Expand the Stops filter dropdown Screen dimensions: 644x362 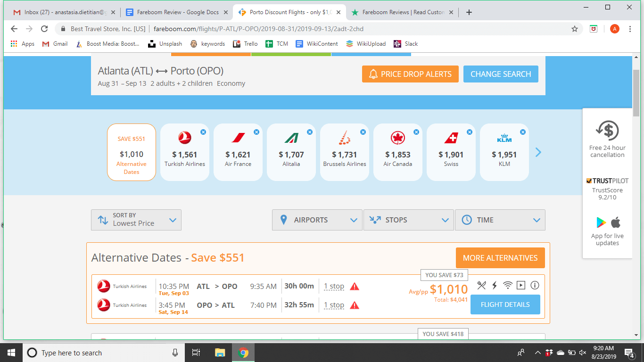click(x=409, y=220)
